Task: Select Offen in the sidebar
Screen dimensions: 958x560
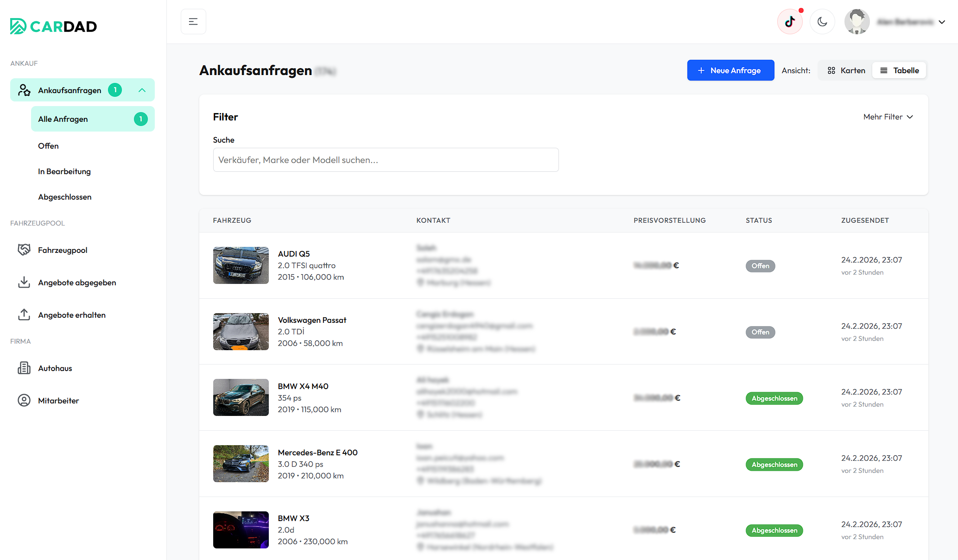Action: tap(48, 146)
